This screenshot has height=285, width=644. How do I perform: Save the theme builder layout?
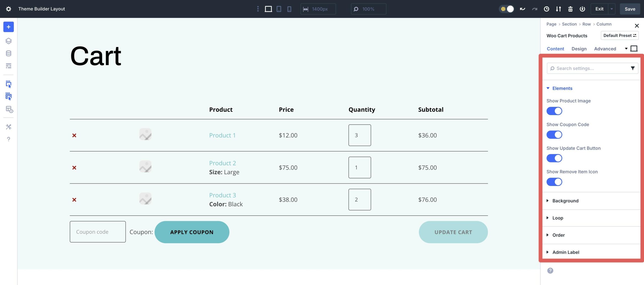tap(630, 9)
